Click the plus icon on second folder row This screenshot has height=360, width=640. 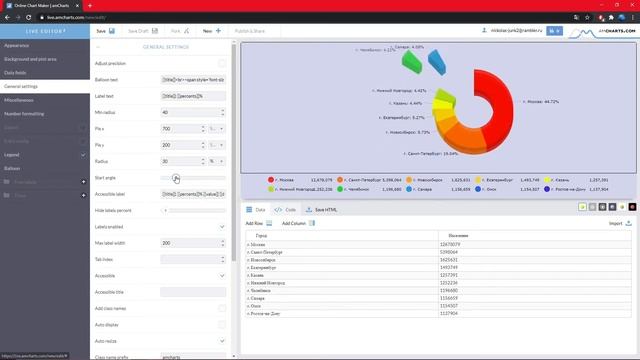click(83, 196)
